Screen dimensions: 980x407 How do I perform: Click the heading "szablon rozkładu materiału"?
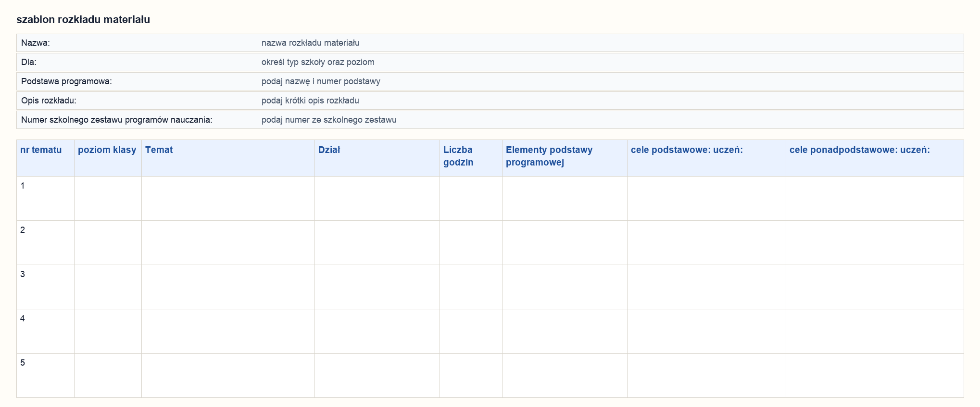point(83,20)
